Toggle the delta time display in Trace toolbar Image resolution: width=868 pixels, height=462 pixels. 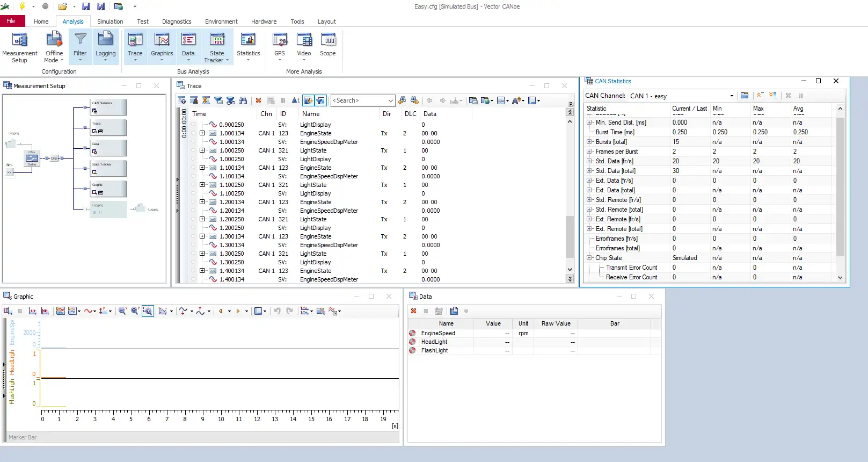tap(295, 100)
